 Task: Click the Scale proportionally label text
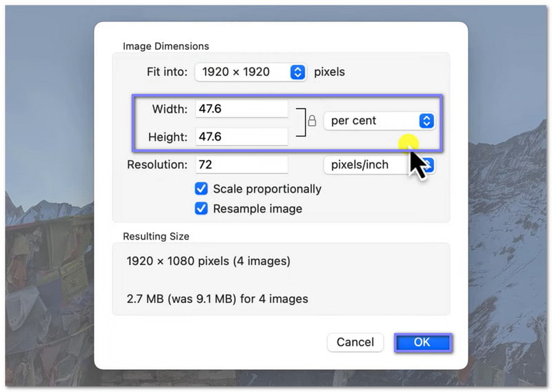click(267, 188)
